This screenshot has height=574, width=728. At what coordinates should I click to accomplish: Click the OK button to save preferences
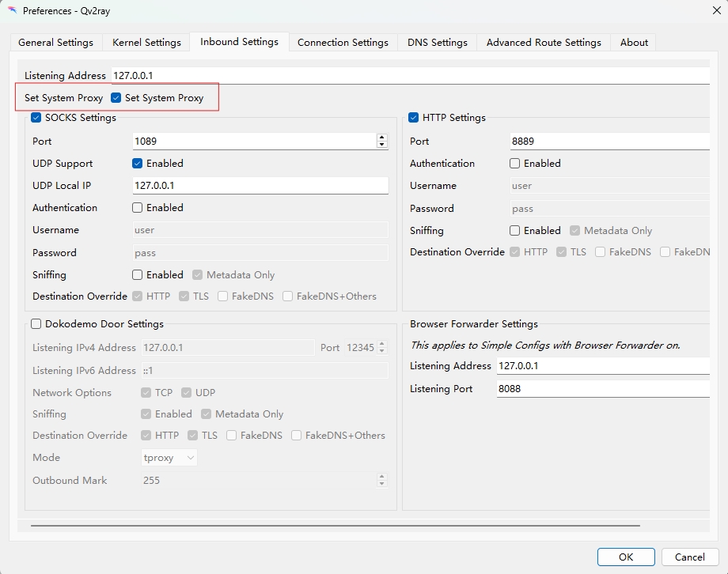coord(625,557)
